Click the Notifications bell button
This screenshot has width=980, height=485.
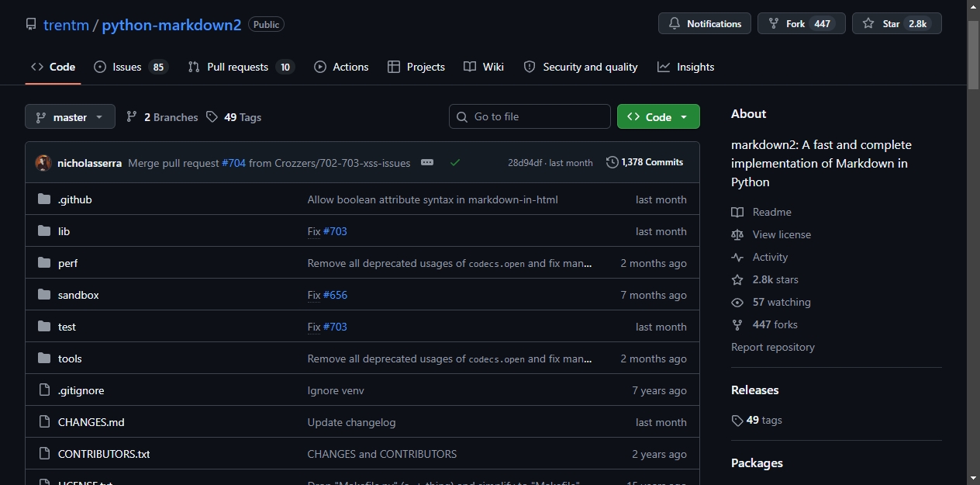(x=705, y=23)
